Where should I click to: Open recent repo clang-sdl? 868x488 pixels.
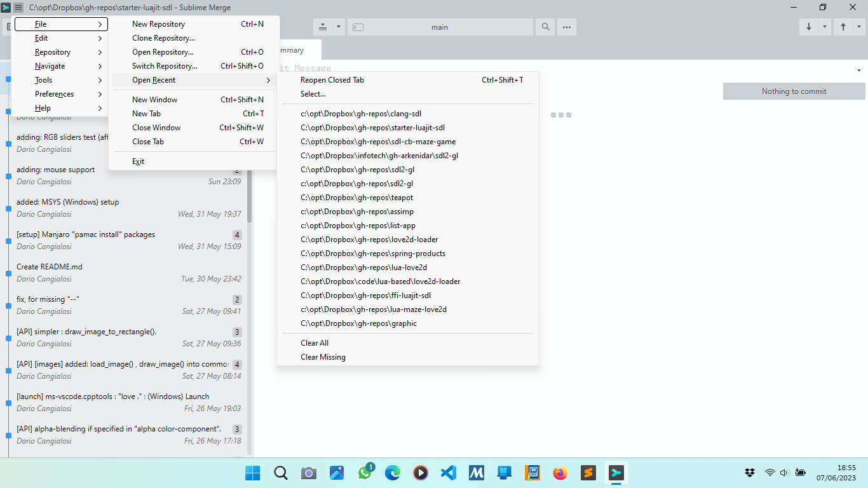tap(408, 114)
